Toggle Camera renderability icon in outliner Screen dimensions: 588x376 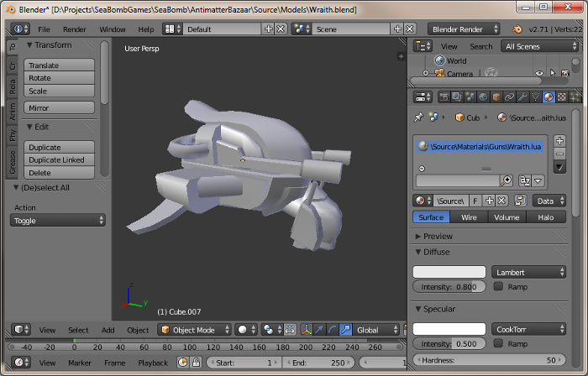tap(565, 73)
